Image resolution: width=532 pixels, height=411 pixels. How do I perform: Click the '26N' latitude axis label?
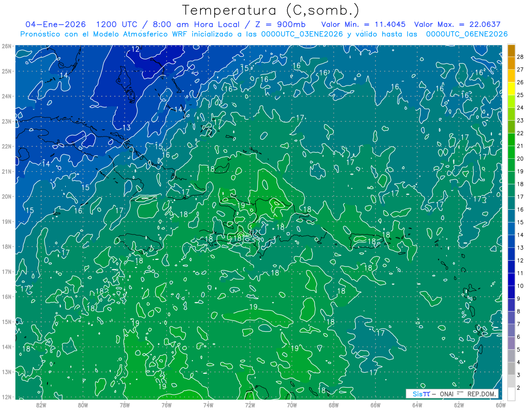[6, 46]
